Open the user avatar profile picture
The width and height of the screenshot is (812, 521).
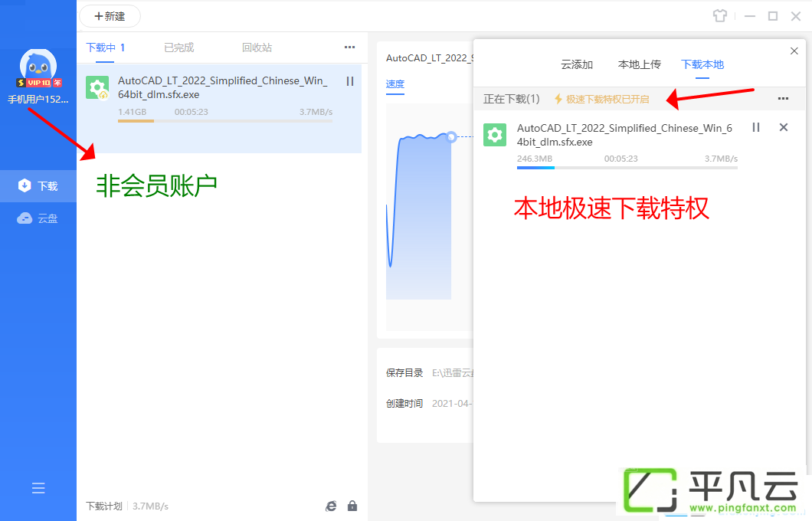tap(38, 64)
